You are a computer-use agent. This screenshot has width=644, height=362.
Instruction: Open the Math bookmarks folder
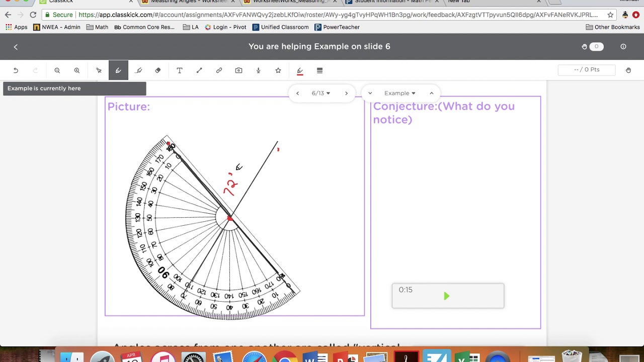(98, 27)
